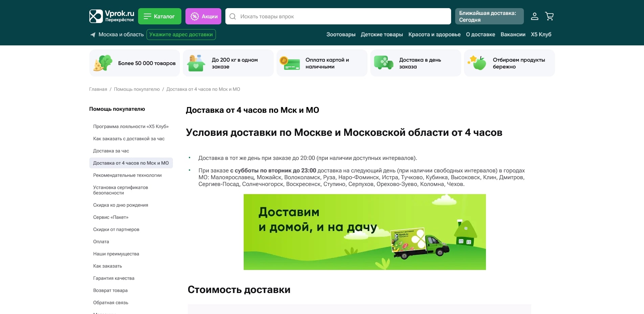
Task: Click the location arrow near Москва и область
Action: click(92, 35)
